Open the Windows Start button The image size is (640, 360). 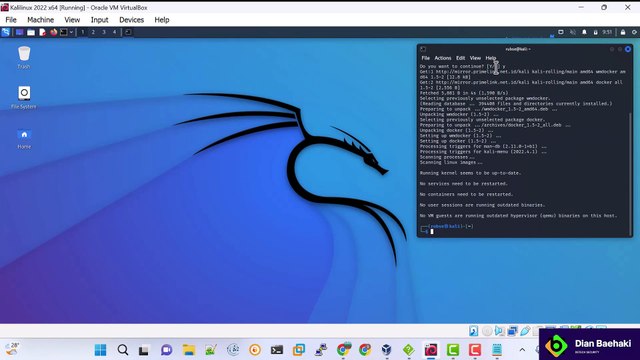coord(100,350)
